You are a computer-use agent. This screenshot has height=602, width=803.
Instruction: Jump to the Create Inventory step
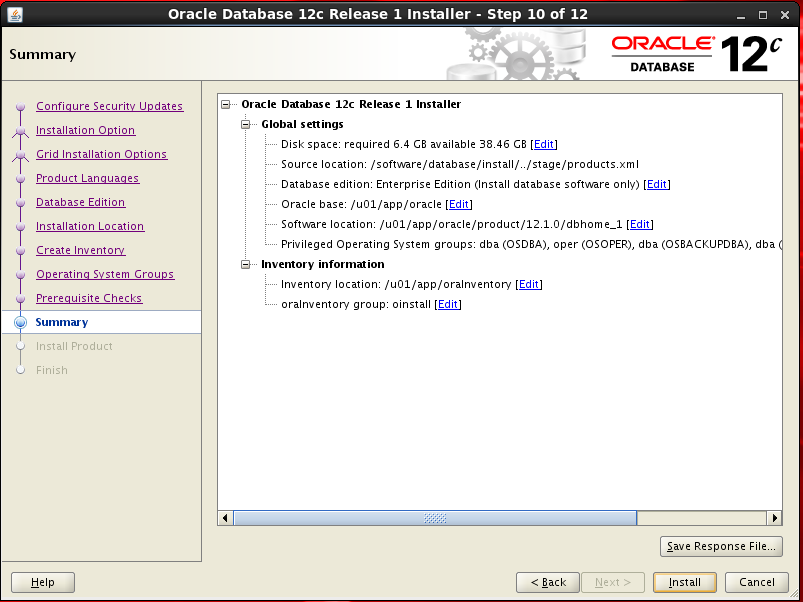tap(80, 250)
